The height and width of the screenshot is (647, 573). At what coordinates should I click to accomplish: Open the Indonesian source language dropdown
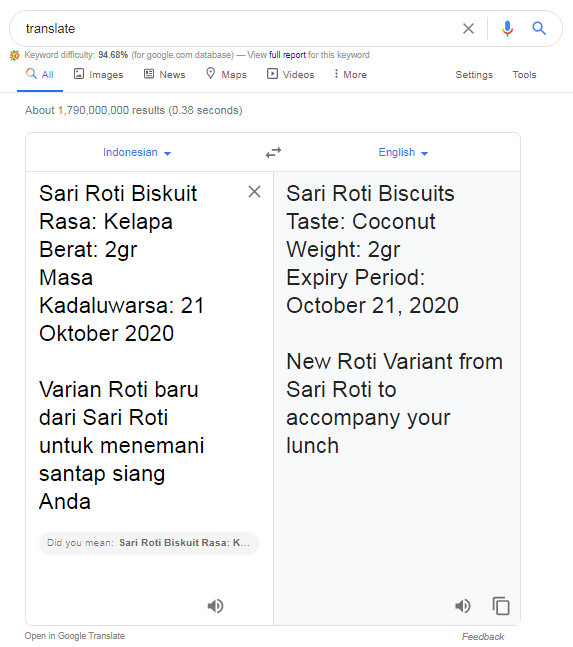[137, 152]
